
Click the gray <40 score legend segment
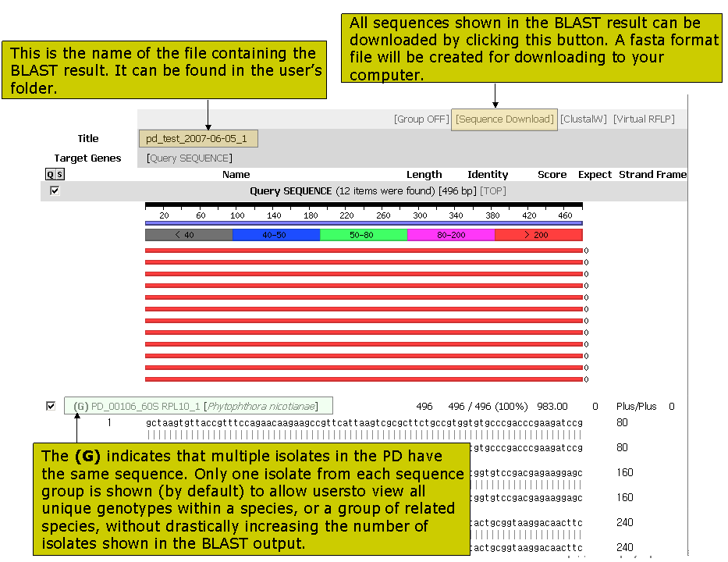point(189,235)
